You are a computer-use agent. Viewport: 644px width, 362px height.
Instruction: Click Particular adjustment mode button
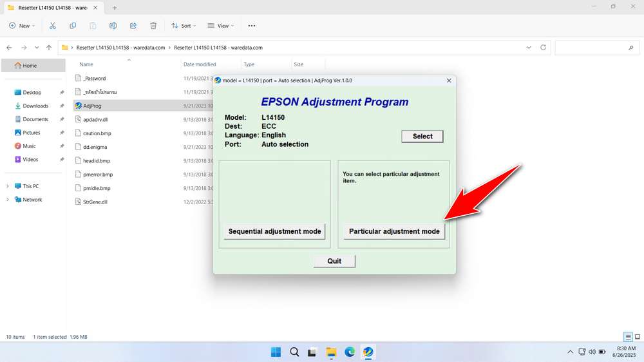coord(394,231)
